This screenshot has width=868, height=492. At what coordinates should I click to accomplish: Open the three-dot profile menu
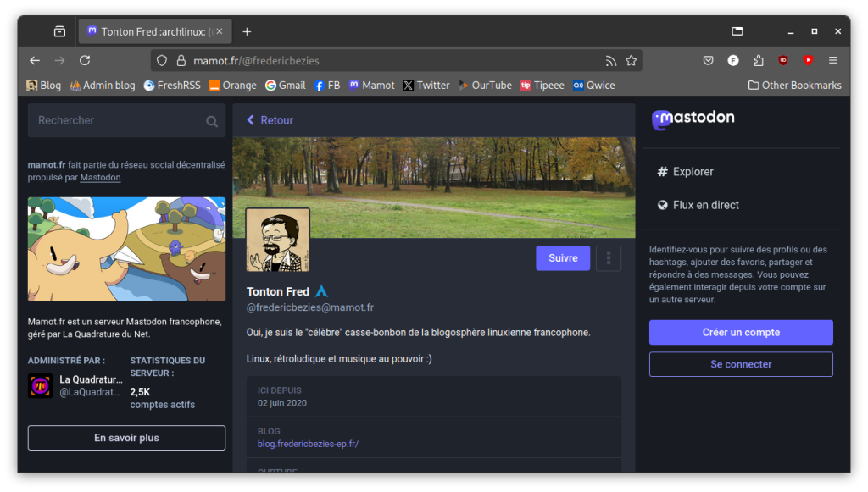[609, 258]
